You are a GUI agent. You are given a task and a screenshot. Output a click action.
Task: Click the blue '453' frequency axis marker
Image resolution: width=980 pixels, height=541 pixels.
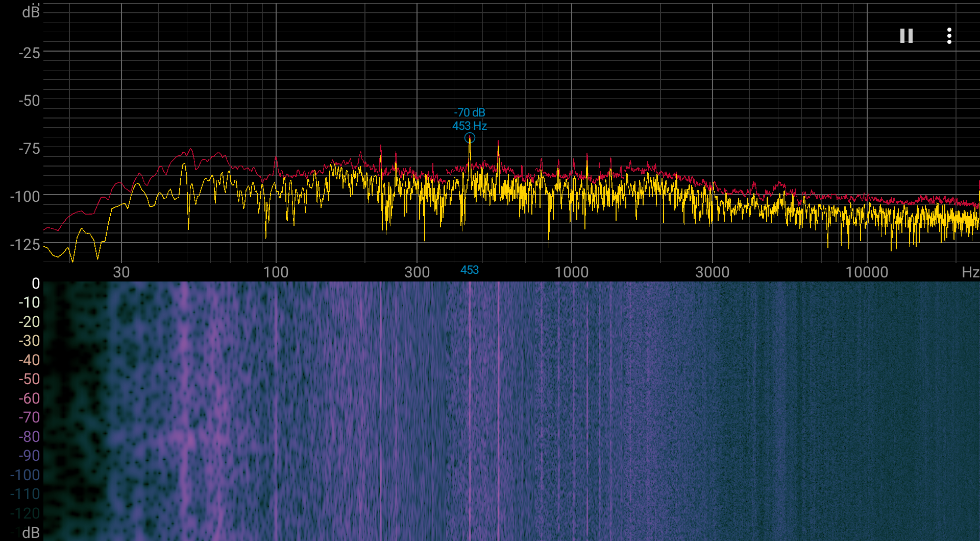click(x=470, y=270)
